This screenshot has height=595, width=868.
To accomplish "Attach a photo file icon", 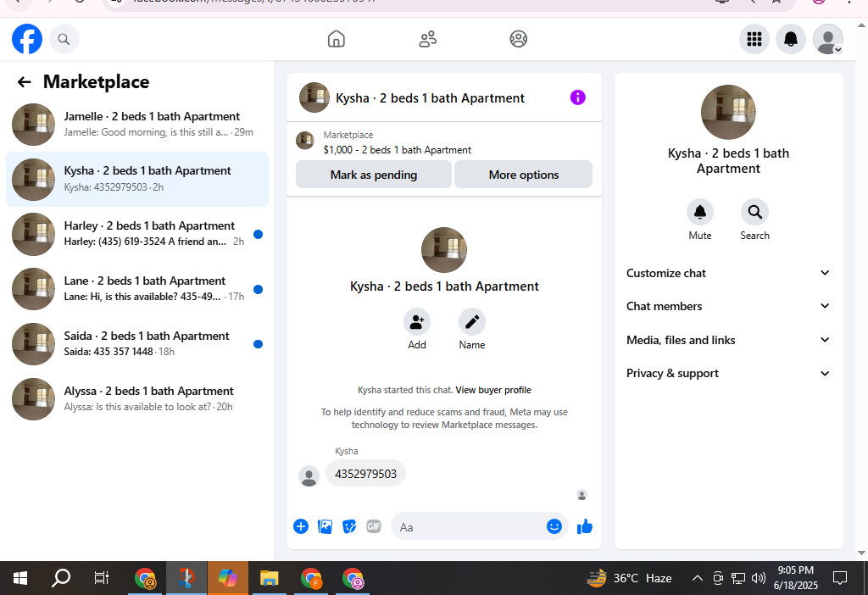I will click(x=325, y=526).
